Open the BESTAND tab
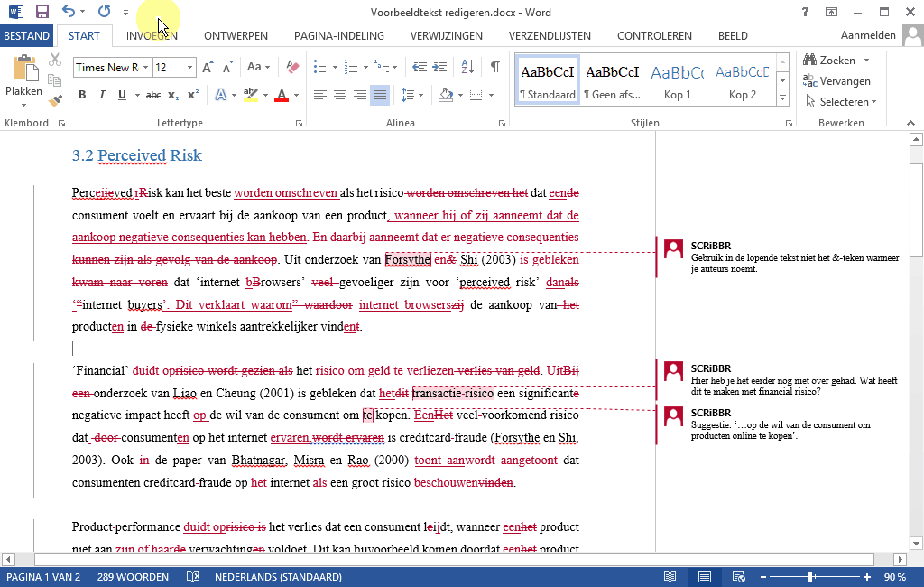Image resolution: width=924 pixels, height=587 pixels. tap(26, 35)
